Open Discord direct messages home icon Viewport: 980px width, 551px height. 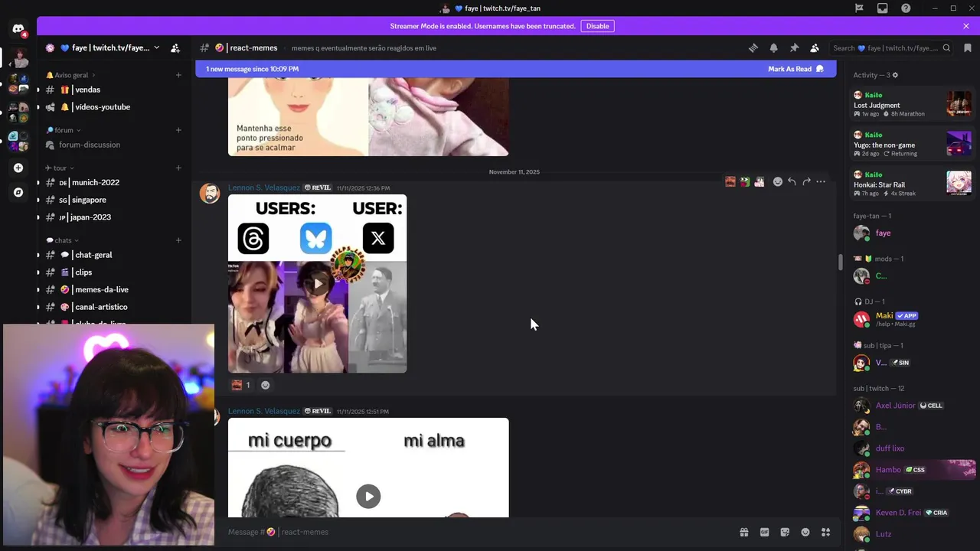pos(18,29)
